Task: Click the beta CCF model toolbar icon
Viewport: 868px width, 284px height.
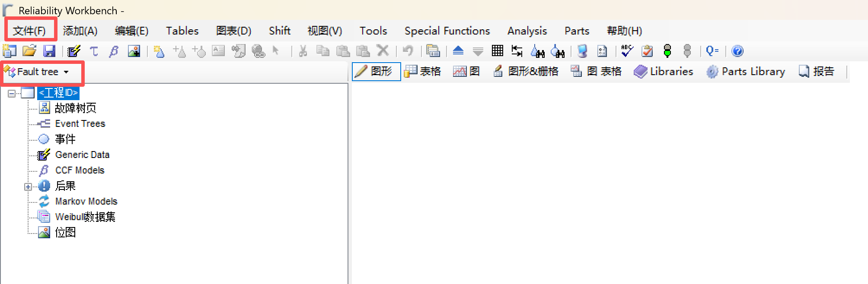Action: click(114, 51)
